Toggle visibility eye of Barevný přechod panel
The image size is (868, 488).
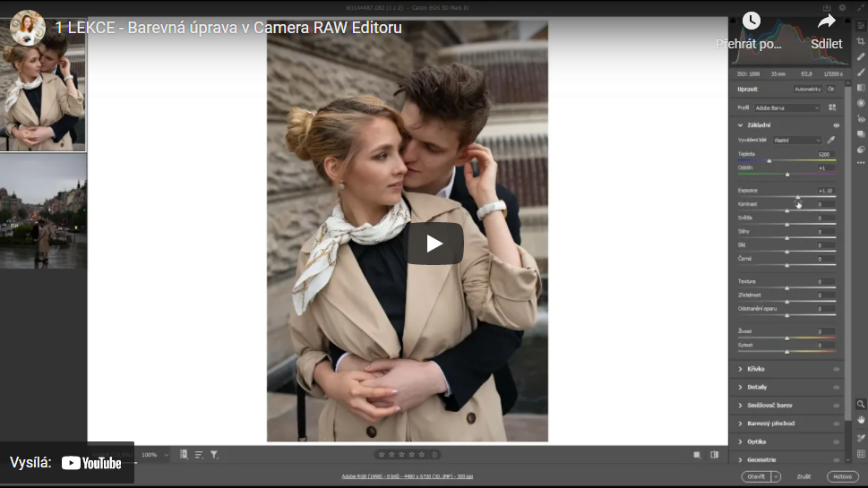[837, 424]
